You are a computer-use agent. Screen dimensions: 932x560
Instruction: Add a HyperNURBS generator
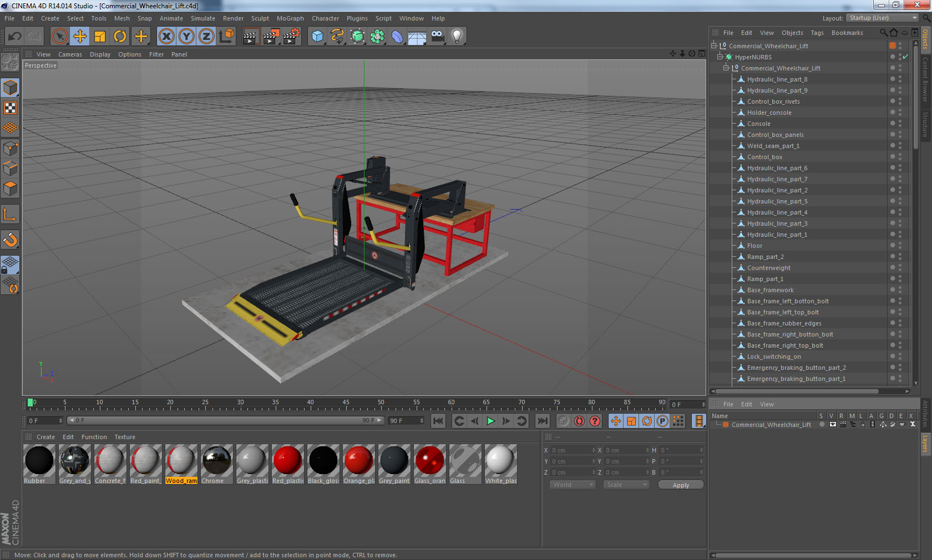pos(357,37)
